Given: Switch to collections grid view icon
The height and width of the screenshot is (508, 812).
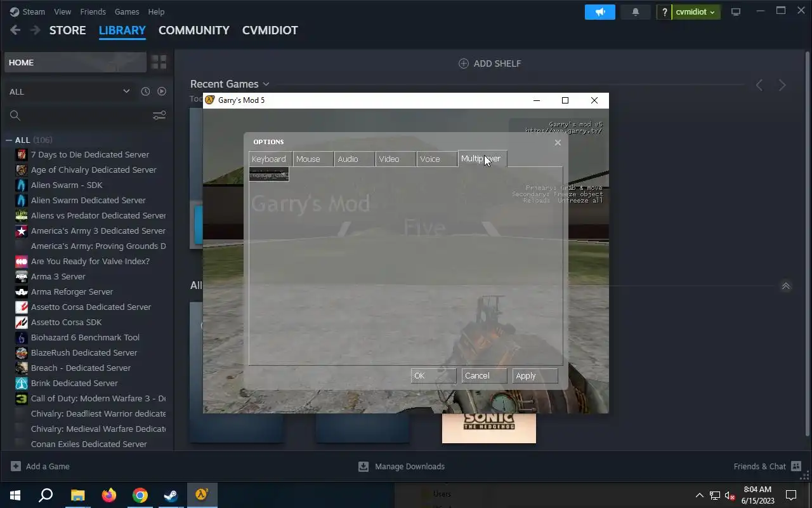Looking at the screenshot, I should [159, 62].
